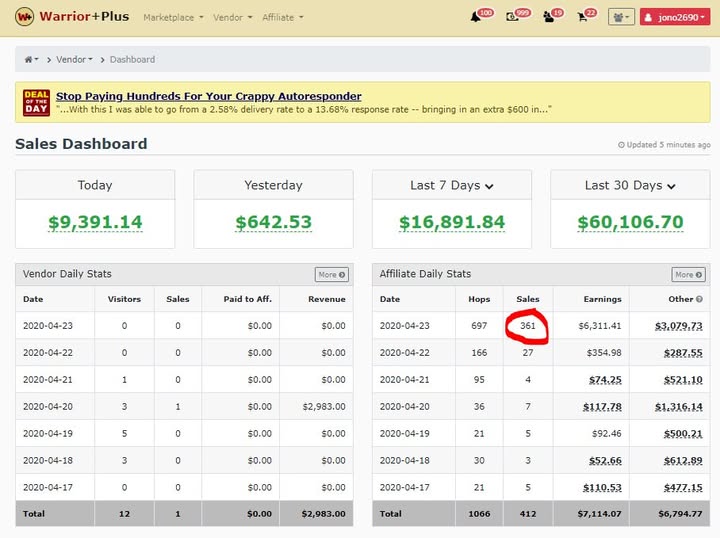Open the jono2690 account dropdown
The height and width of the screenshot is (538, 720).
click(675, 17)
